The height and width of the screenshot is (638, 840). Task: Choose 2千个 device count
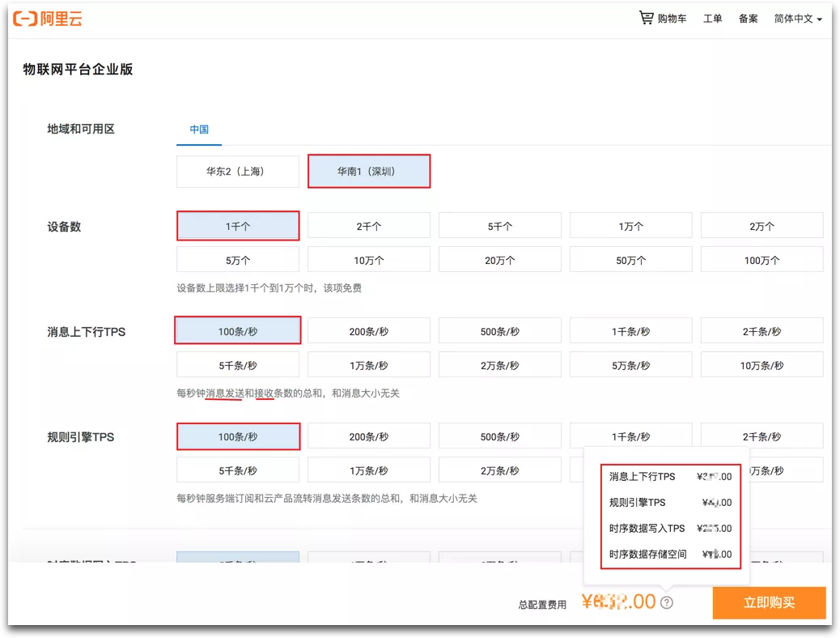[368, 226]
